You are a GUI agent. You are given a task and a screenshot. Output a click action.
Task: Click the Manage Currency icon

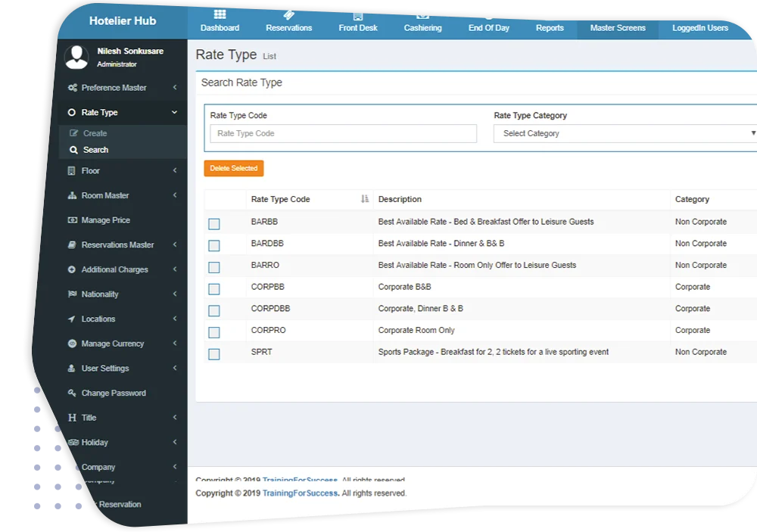tap(72, 344)
